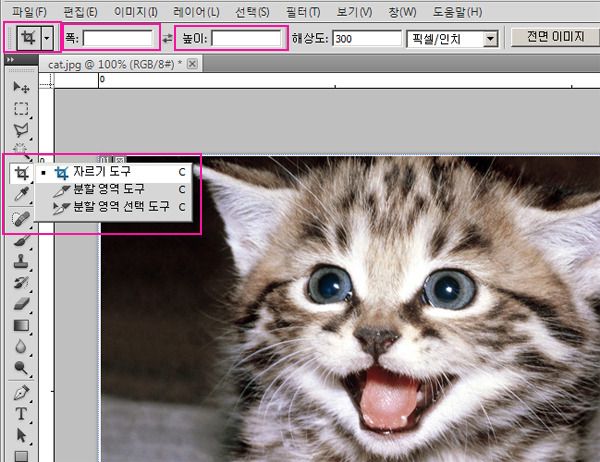Select the Brush tool below bandage

(21, 241)
